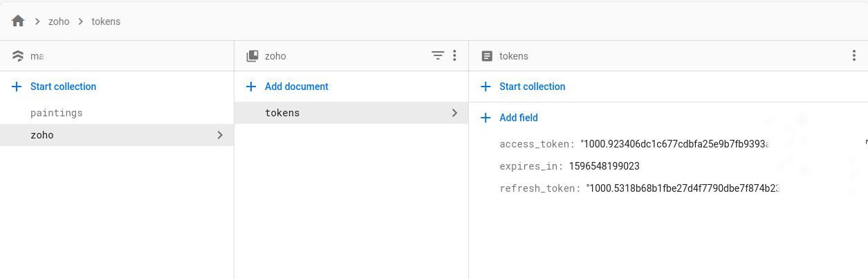Open zoho collection overflow menu
The width and height of the screenshot is (868, 279).
click(x=454, y=55)
